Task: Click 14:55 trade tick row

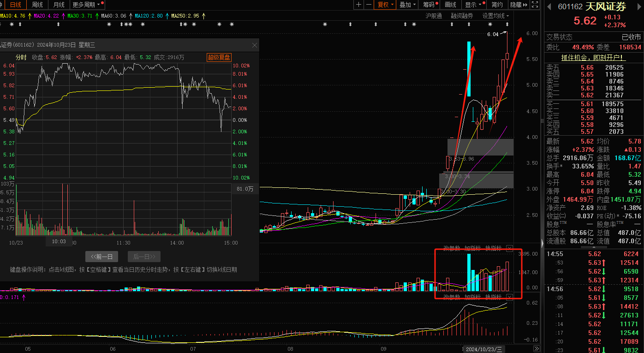Action: click(x=593, y=254)
